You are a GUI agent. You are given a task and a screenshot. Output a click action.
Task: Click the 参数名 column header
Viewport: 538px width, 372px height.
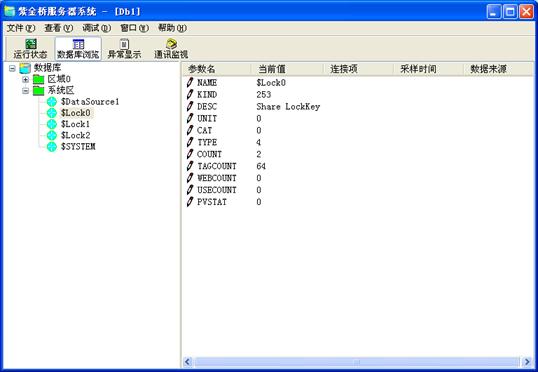pos(217,69)
